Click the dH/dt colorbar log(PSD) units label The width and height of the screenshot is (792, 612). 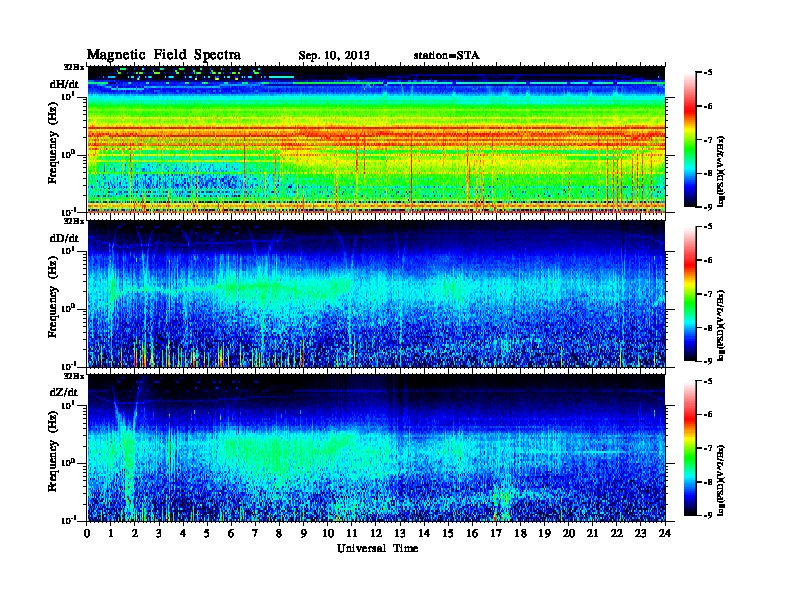tap(722, 171)
